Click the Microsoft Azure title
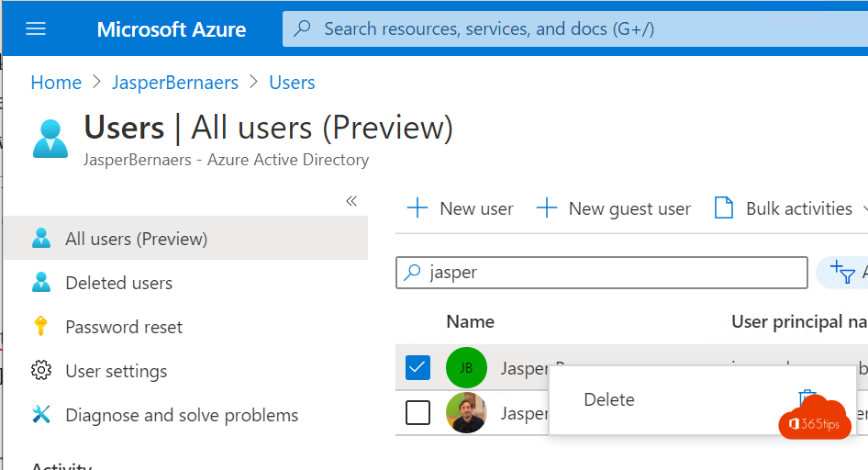 [x=171, y=29]
